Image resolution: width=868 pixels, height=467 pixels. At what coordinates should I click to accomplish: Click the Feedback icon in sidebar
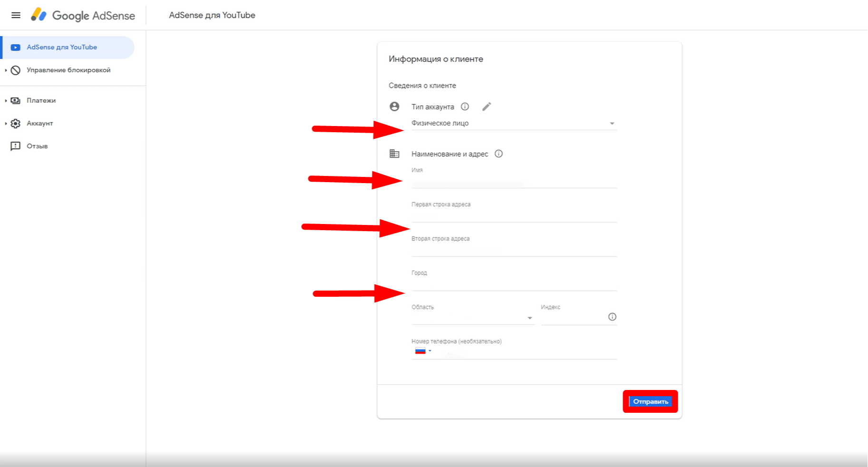point(16,146)
